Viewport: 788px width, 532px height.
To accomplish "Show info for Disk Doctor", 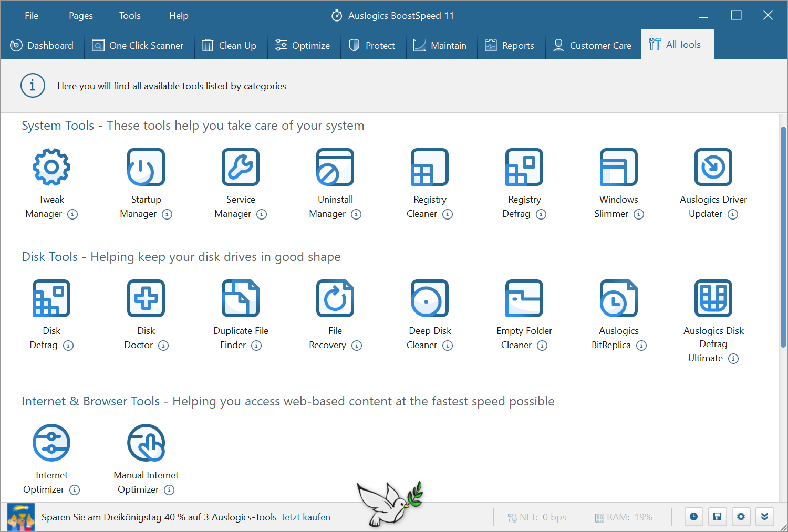I will [163, 346].
